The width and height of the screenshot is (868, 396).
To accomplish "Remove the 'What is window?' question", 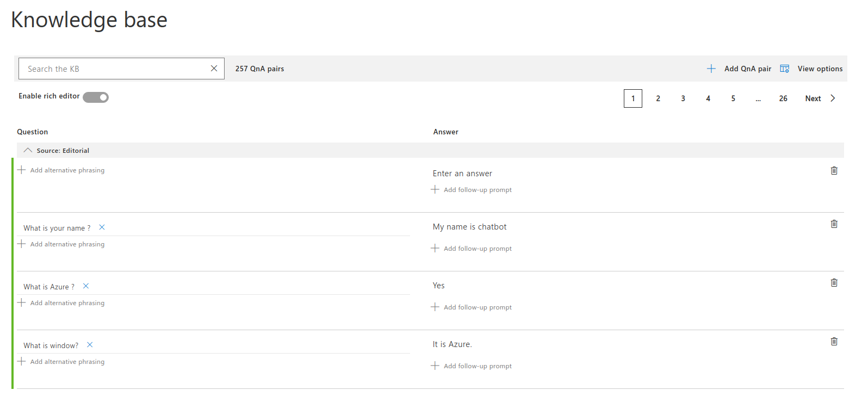I will [x=90, y=345].
